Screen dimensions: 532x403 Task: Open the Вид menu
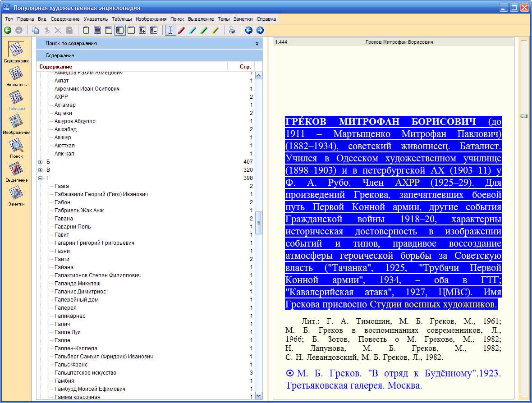click(x=42, y=19)
